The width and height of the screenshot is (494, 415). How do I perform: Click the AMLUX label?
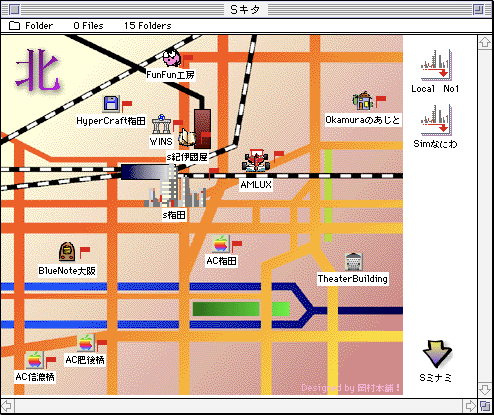tap(256, 185)
